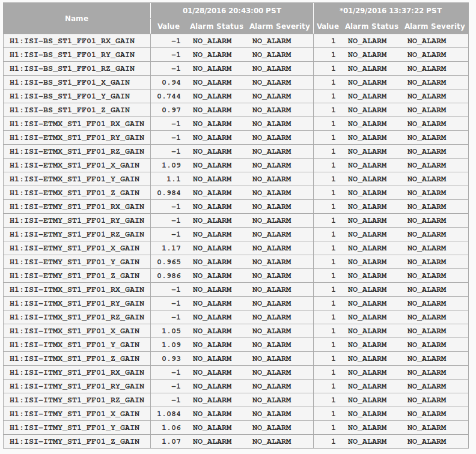Select row H1:ISI-ITMY_ST1_FF01_RX_GAIN

[236, 372]
